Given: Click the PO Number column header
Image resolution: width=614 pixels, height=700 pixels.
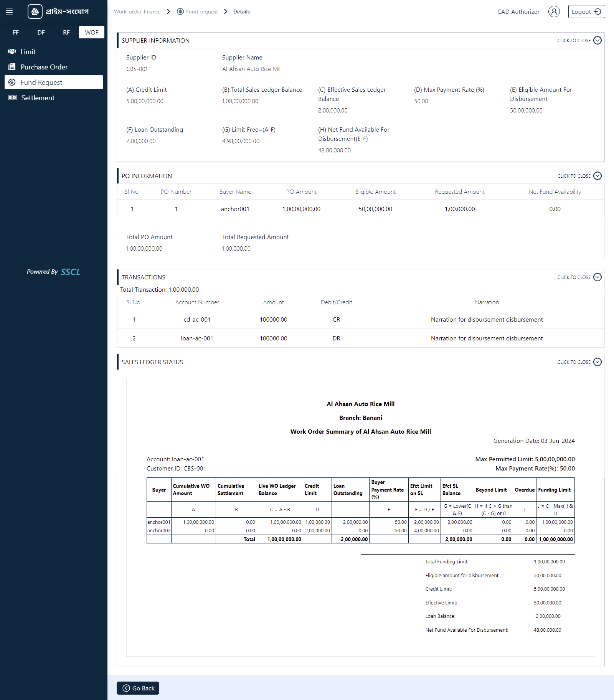Looking at the screenshot, I should click(x=176, y=192).
